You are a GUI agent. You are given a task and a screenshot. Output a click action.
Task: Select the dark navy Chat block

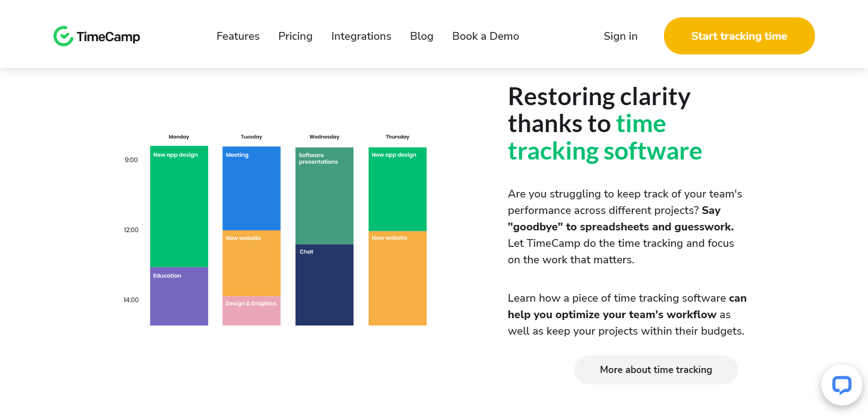(x=324, y=285)
